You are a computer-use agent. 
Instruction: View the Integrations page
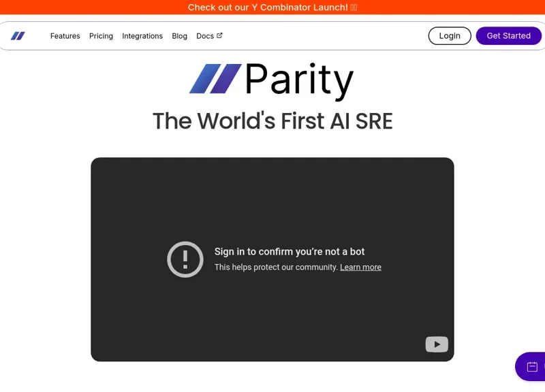click(x=142, y=36)
